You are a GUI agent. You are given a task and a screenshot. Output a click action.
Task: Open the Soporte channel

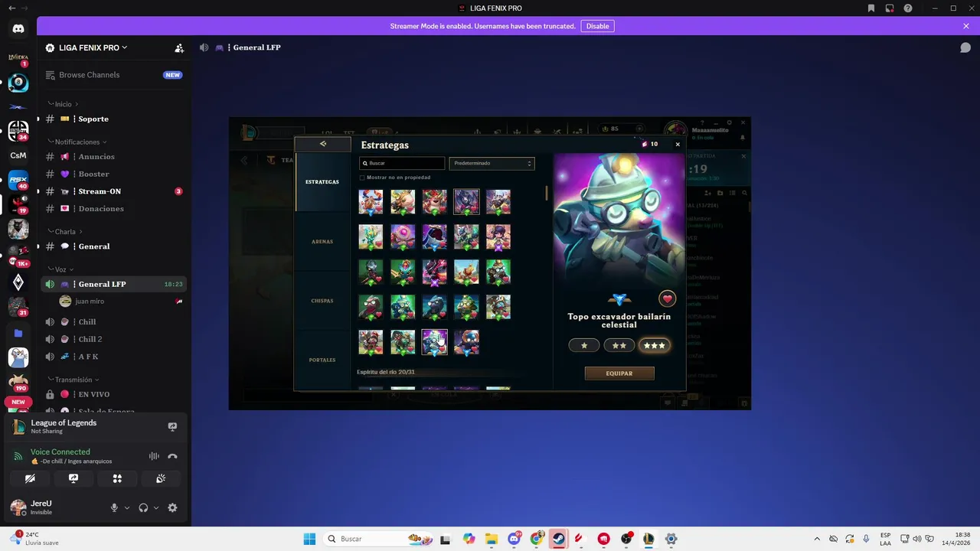[x=114, y=119]
